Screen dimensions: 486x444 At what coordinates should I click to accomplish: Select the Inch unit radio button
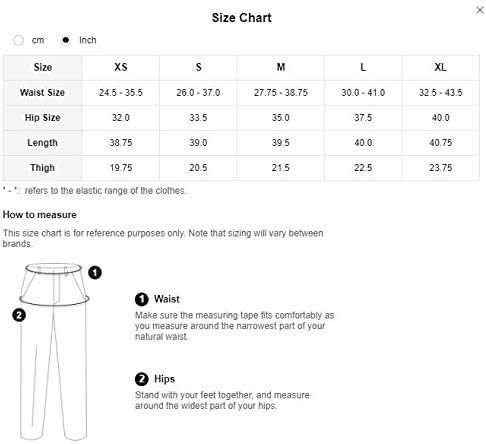(66, 40)
